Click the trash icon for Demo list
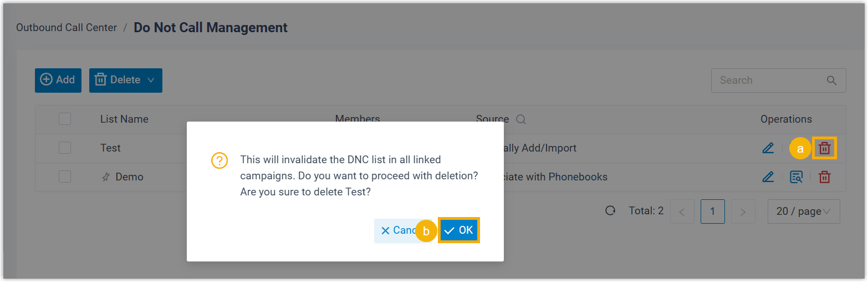This screenshot has width=868, height=282. pyautogui.click(x=825, y=177)
